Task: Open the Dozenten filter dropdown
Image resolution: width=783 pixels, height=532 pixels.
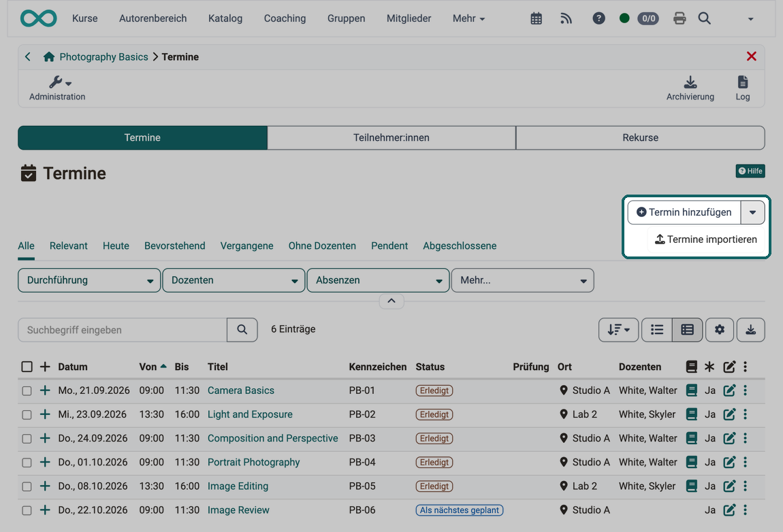Action: (x=234, y=280)
